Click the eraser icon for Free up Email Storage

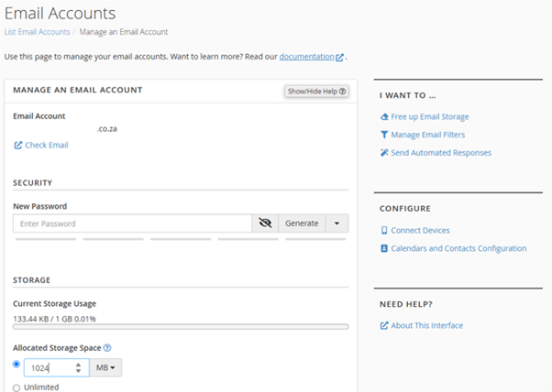click(384, 116)
